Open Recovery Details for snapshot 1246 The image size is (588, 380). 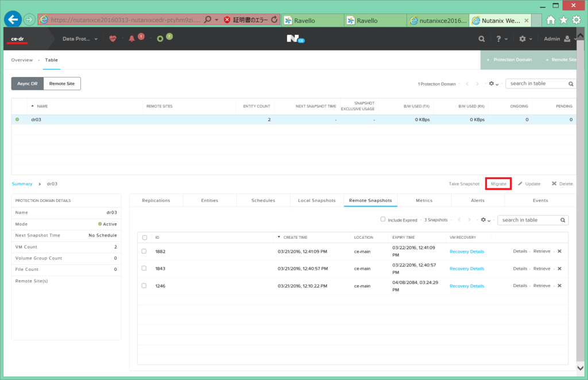coord(467,286)
